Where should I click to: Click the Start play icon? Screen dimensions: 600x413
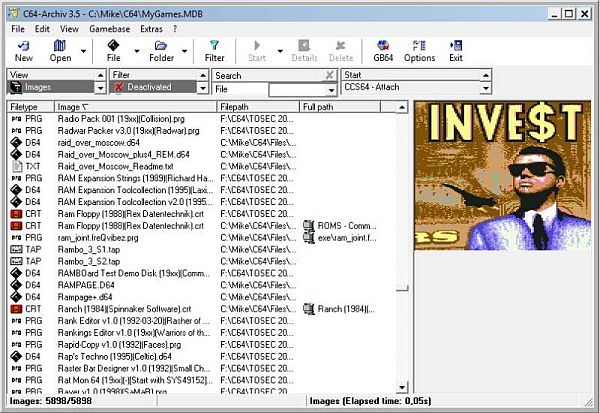click(x=257, y=46)
